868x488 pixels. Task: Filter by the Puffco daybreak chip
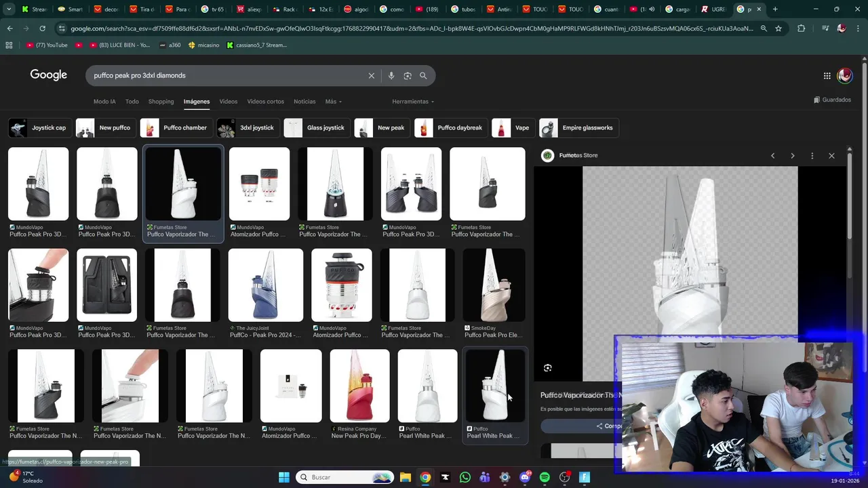coord(450,128)
